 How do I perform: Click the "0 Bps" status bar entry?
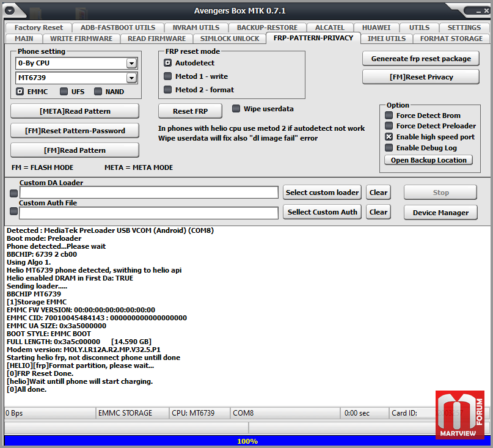coord(49,413)
